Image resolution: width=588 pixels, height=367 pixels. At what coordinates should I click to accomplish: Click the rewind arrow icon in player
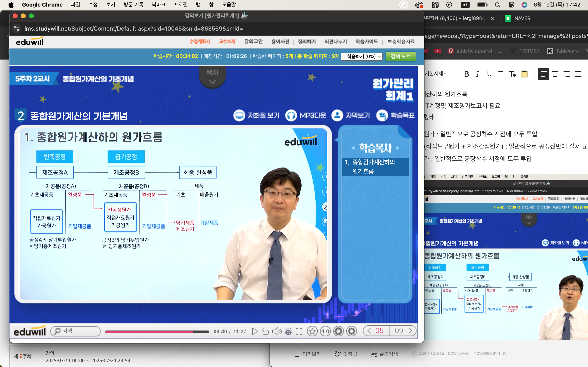tap(265, 331)
